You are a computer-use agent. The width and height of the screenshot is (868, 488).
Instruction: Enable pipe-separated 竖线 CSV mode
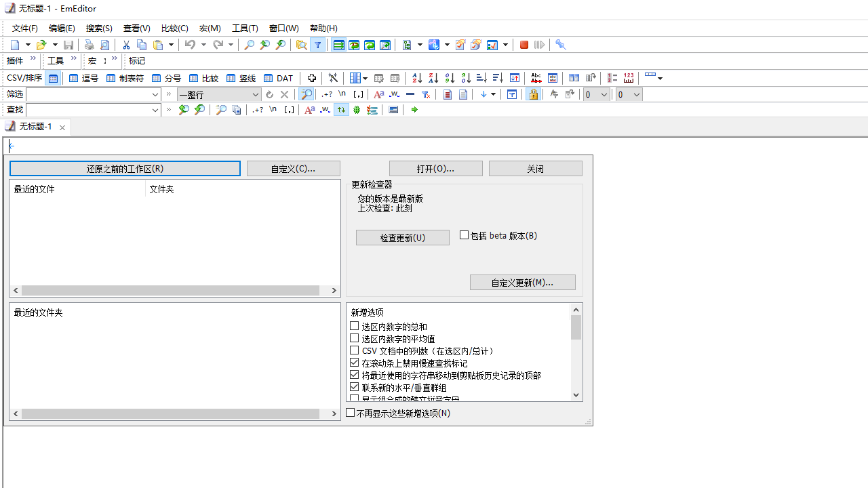pos(241,78)
